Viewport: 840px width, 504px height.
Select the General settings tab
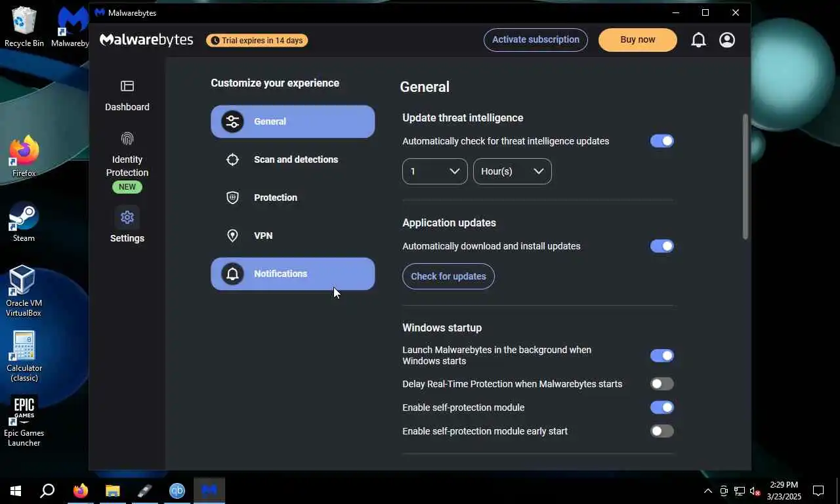click(293, 121)
